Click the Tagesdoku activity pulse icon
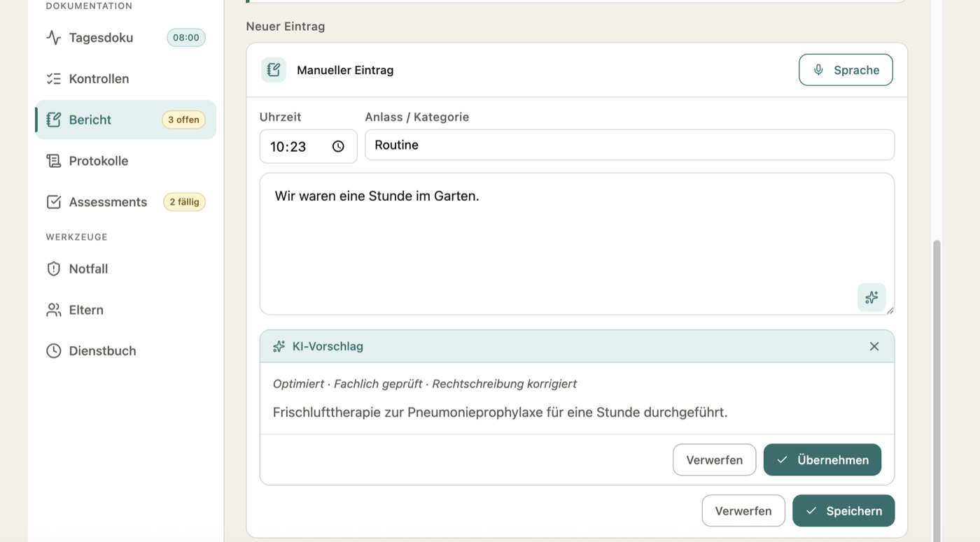This screenshot has width=980, height=542. [54, 38]
